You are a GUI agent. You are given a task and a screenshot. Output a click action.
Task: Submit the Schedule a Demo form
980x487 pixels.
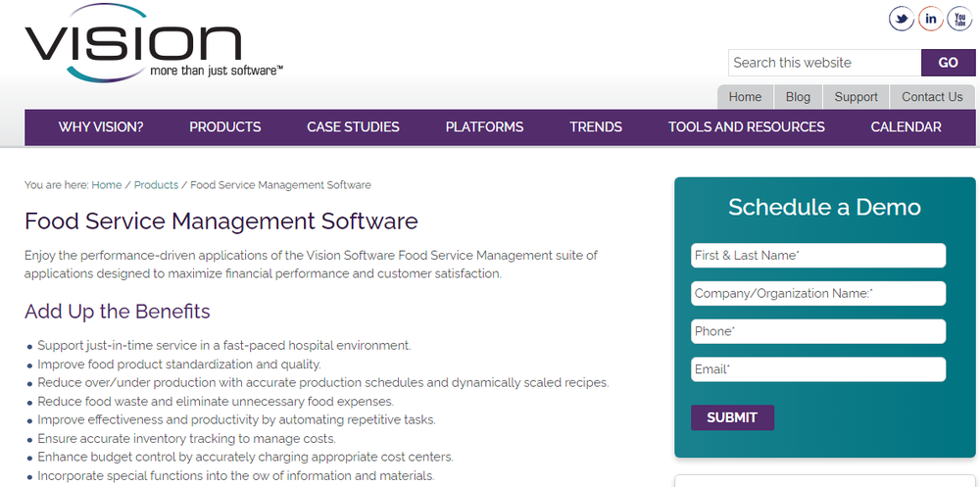732,417
